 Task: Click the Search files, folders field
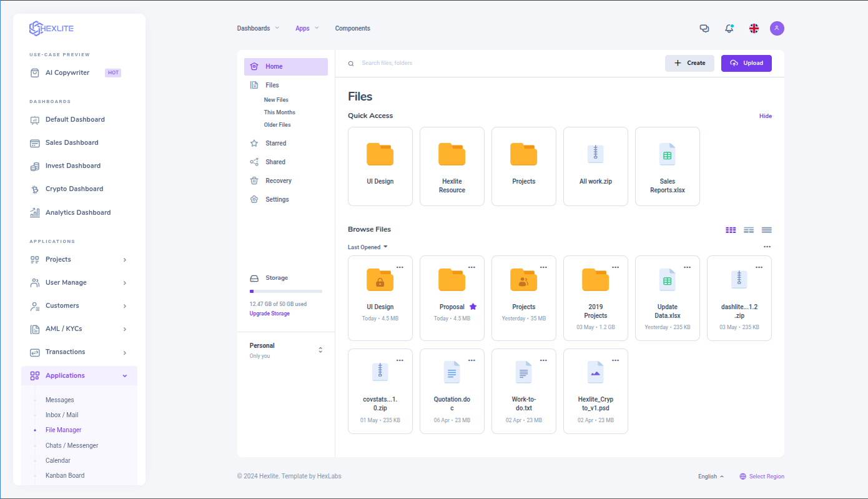click(x=437, y=63)
